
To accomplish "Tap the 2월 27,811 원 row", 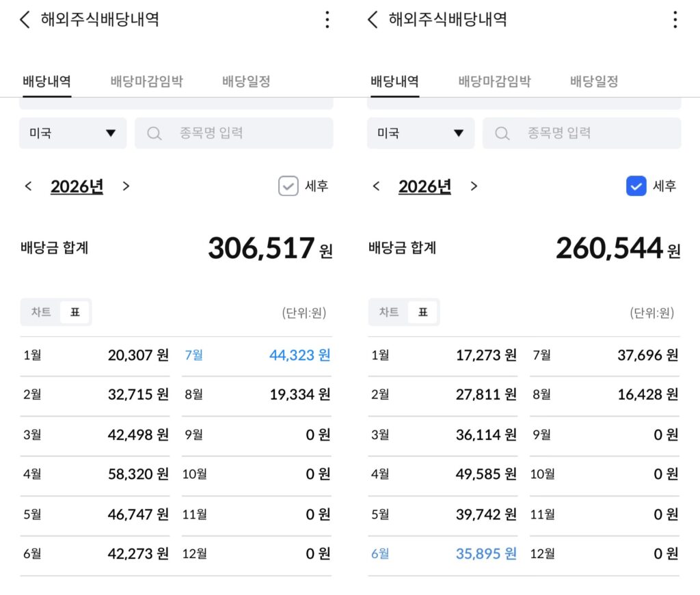I will [x=443, y=395].
